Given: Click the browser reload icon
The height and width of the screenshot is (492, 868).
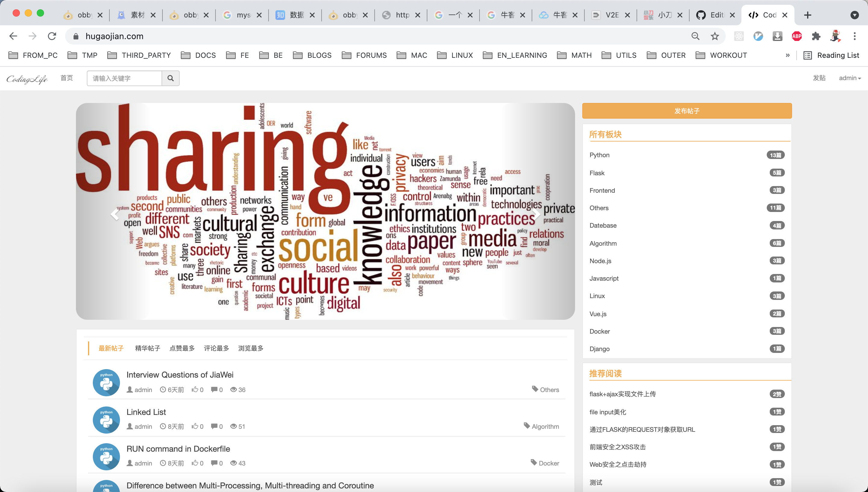Looking at the screenshot, I should (x=52, y=36).
